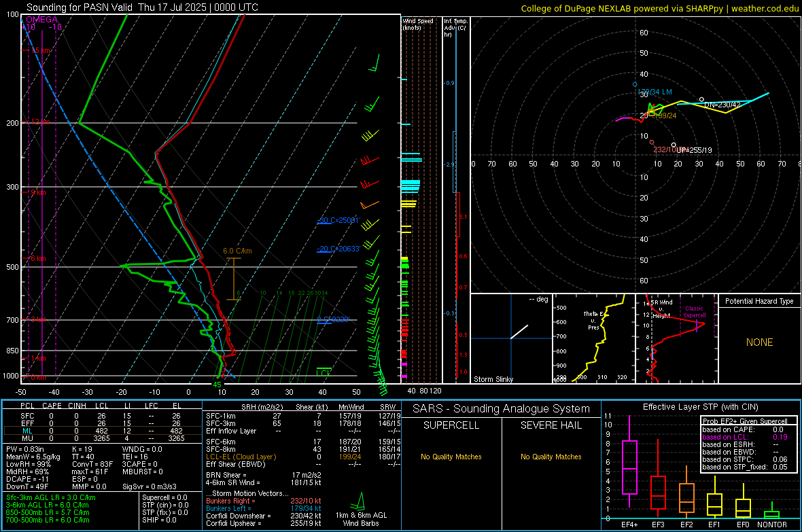Image resolution: width=802 pixels, height=532 pixels.
Task: Click the '179/34 LM' hodograph label
Action: pyautogui.click(x=655, y=92)
